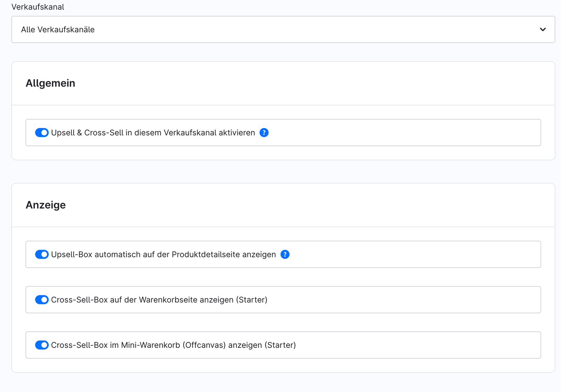Click label text Upsell-Box automatisch auf der Produktdetailseite
561x392 pixels.
coord(163,255)
